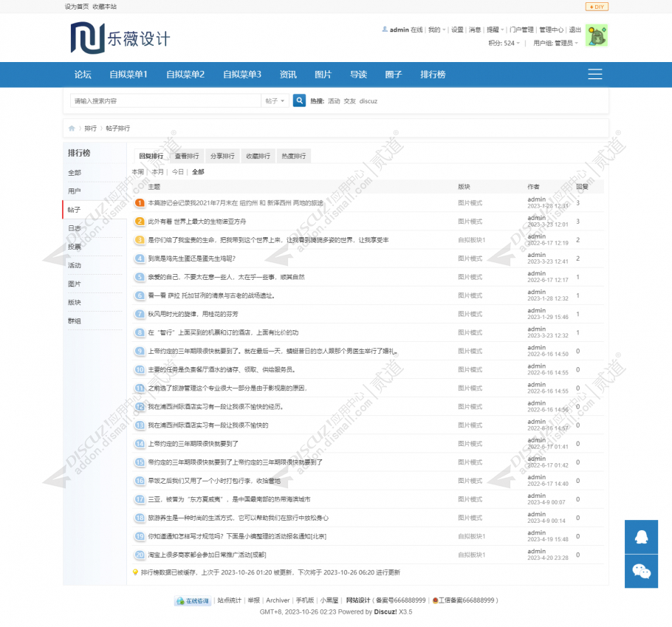The width and height of the screenshot is (672, 627).
Task: Click the blue search magnifier button
Action: pyautogui.click(x=299, y=100)
